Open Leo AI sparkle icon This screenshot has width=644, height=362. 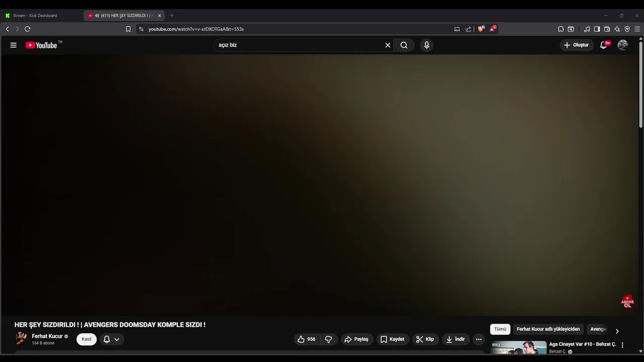[617, 29]
